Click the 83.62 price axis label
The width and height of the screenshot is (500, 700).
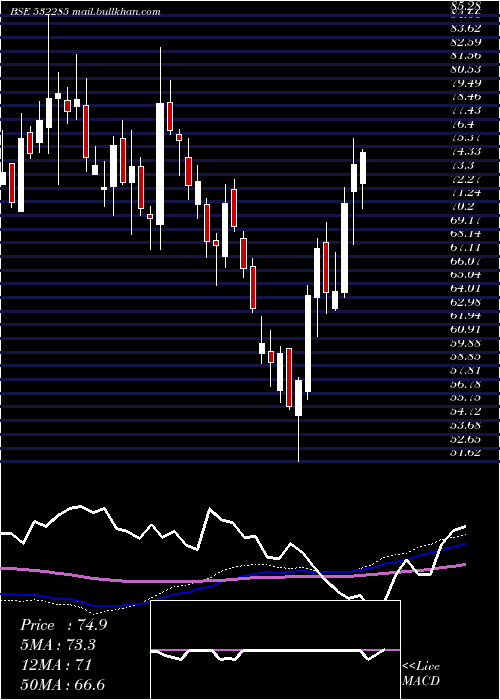pyautogui.click(x=466, y=28)
